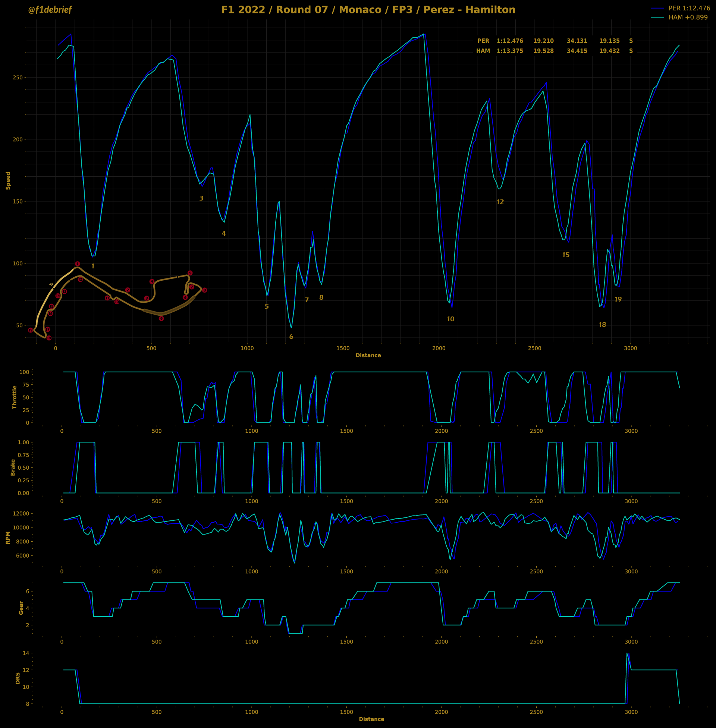
Task: Click Perez sector one time 19.210
Action: tap(543, 41)
